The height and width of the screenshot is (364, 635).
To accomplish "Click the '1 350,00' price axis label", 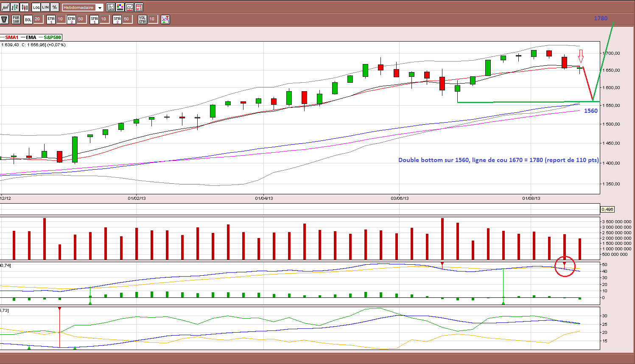I will 611,184.
